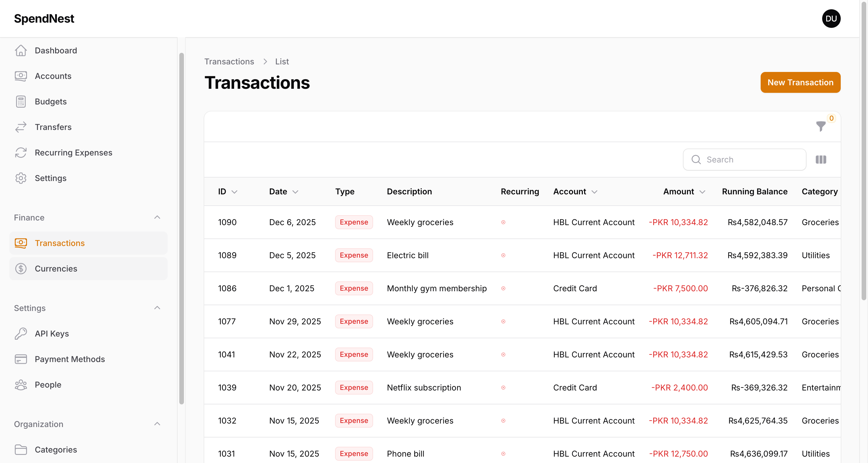Open the Amount column sort dropdown

coord(703,192)
